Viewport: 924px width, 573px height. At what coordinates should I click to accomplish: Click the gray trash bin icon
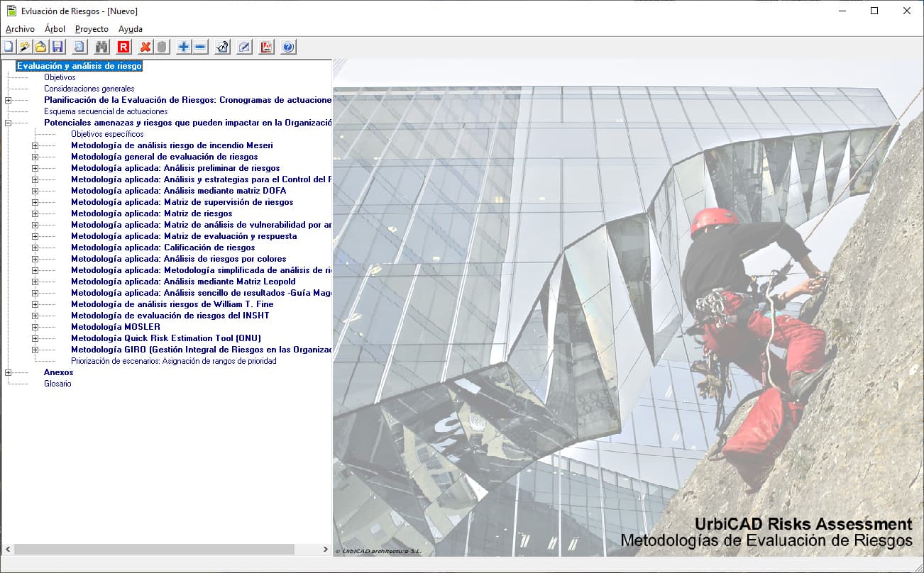tap(162, 48)
